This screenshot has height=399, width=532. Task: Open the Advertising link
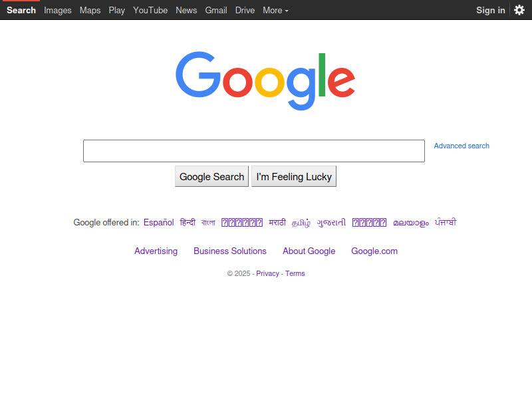156,251
